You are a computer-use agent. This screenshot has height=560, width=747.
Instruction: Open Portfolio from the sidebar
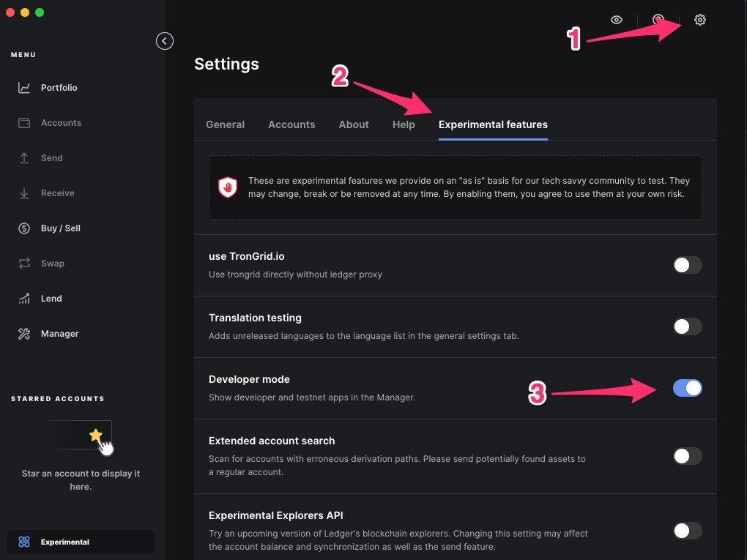(59, 88)
